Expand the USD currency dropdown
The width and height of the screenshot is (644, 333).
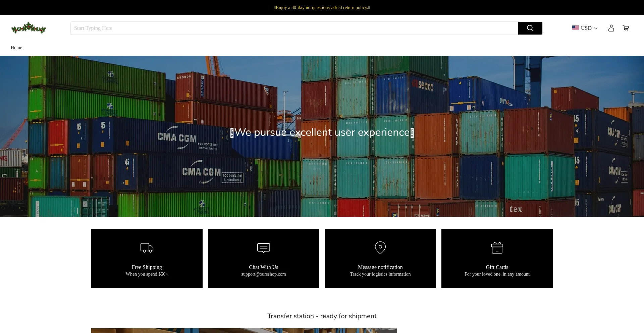[586, 28]
